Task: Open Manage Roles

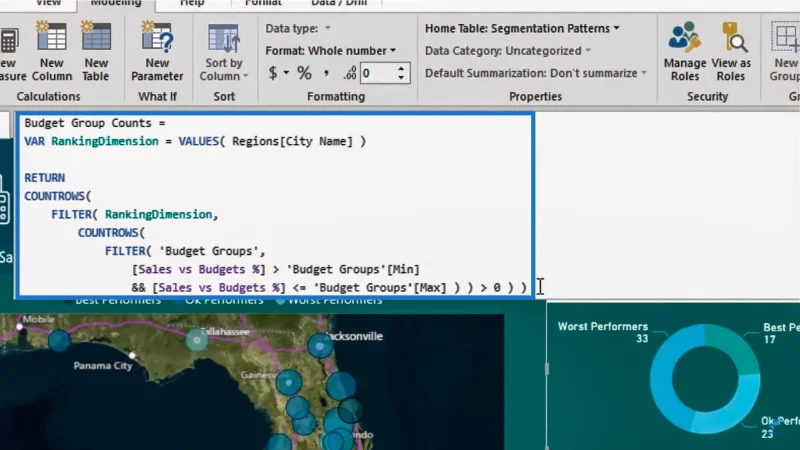Action: tap(685, 51)
